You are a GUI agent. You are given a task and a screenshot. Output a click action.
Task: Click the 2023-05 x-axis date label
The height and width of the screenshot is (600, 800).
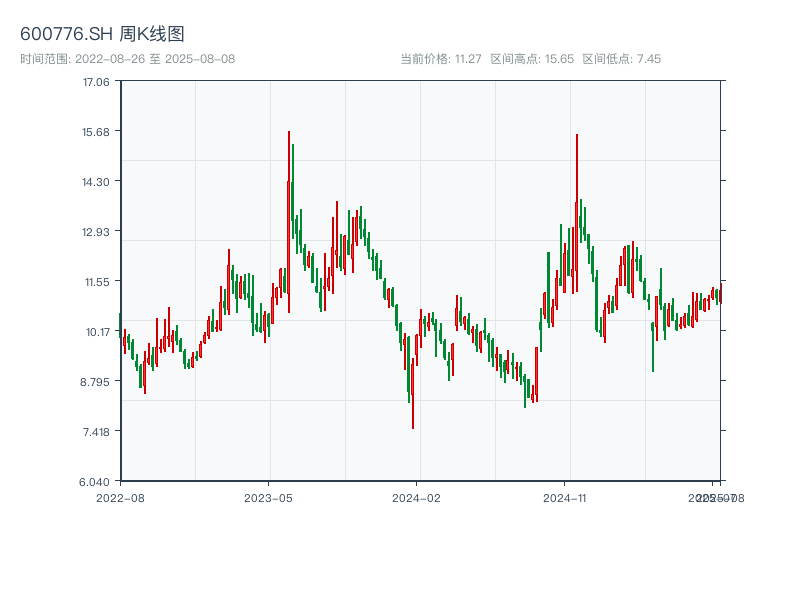click(268, 497)
